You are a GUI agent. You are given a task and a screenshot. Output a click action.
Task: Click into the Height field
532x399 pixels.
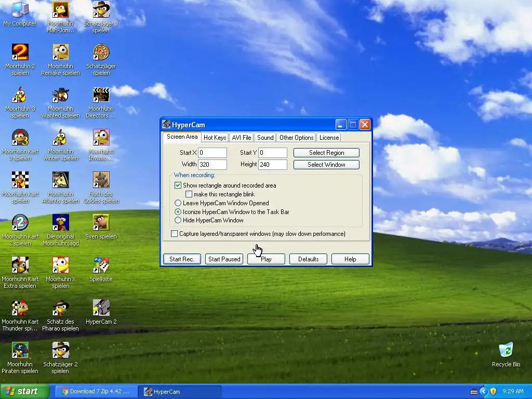point(273,165)
